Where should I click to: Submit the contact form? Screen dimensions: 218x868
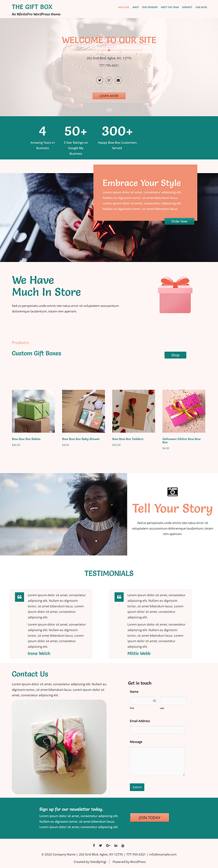(x=137, y=787)
